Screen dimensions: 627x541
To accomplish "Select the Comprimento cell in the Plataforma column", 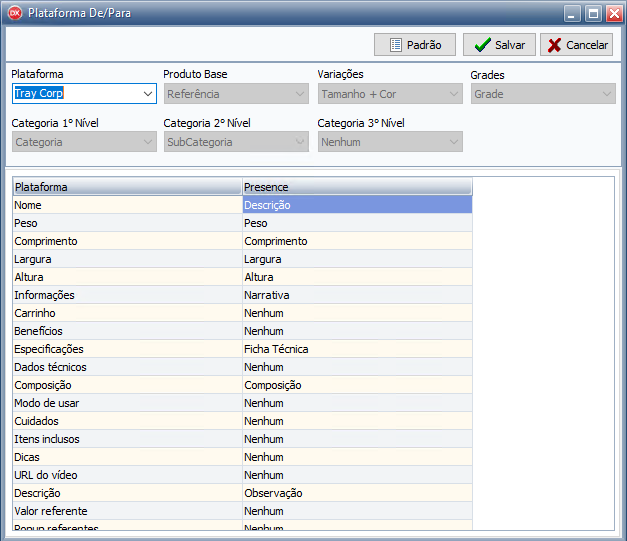I will pyautogui.click(x=128, y=241).
